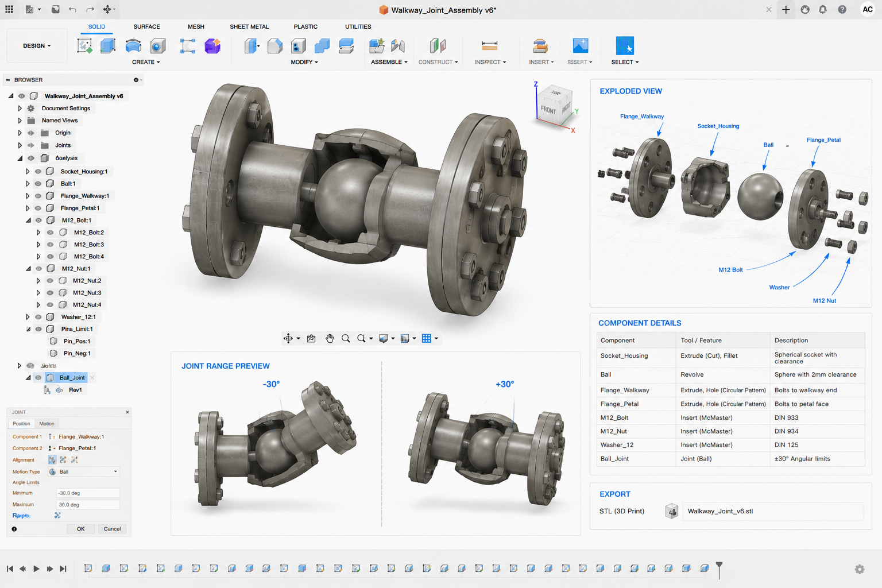
Task: Select the Revolve tool icon
Action: coord(133,46)
